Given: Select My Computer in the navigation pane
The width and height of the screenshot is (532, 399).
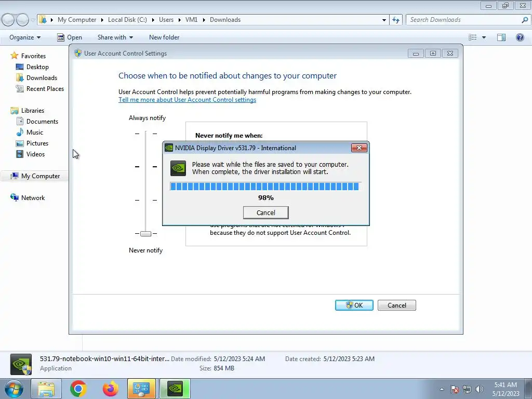Looking at the screenshot, I should 41,176.
